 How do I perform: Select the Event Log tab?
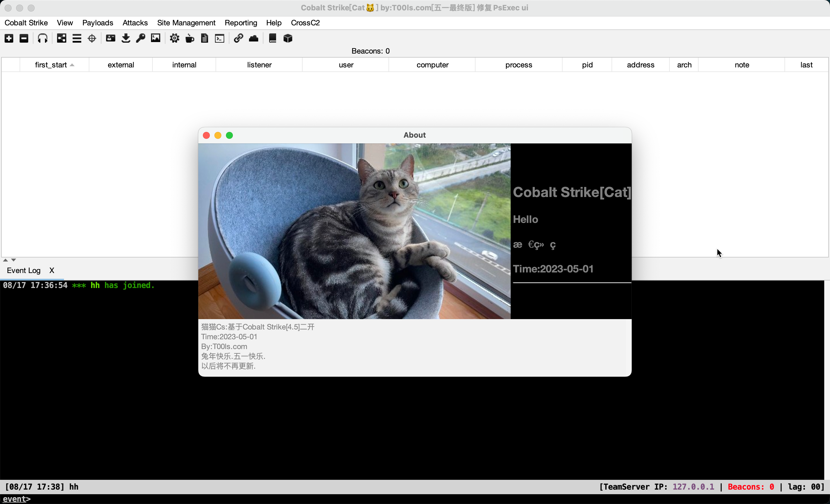(24, 270)
